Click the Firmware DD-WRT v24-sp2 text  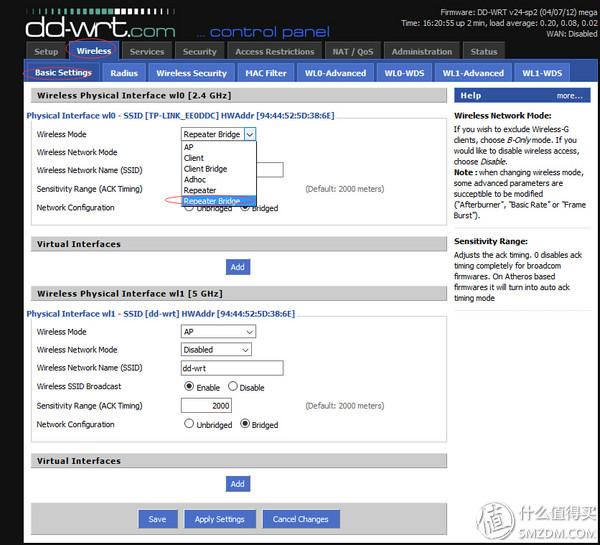pyautogui.click(x=518, y=12)
